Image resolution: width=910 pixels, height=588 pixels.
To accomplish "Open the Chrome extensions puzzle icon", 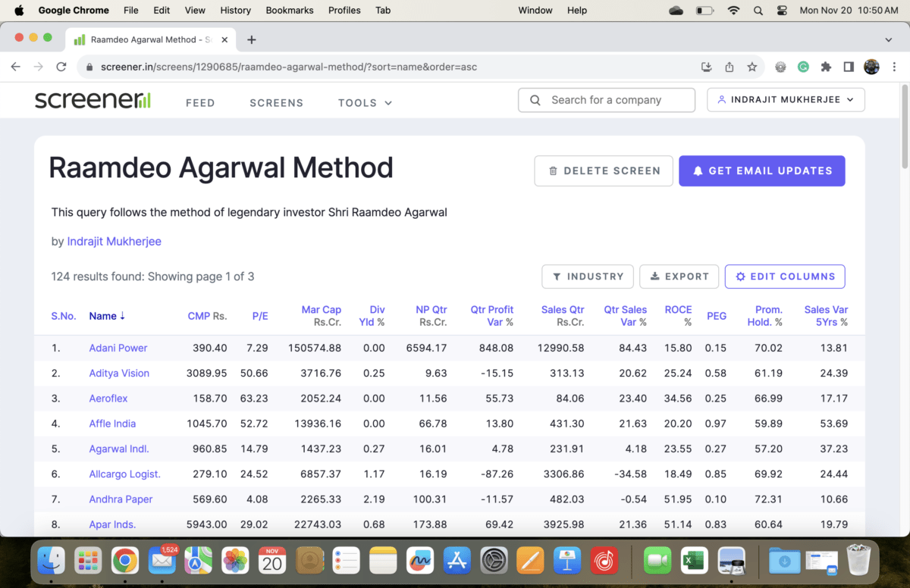I will [x=826, y=67].
